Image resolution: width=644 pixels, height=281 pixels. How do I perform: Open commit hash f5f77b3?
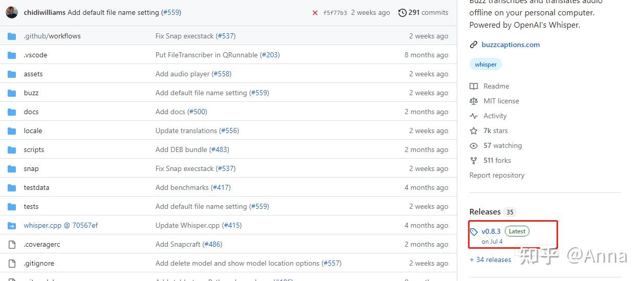click(x=335, y=13)
